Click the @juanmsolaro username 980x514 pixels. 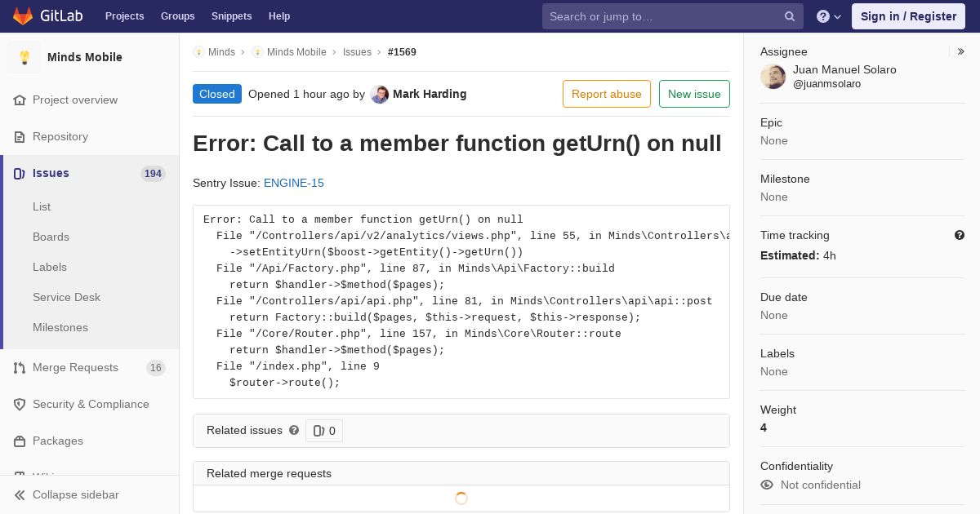coord(826,83)
